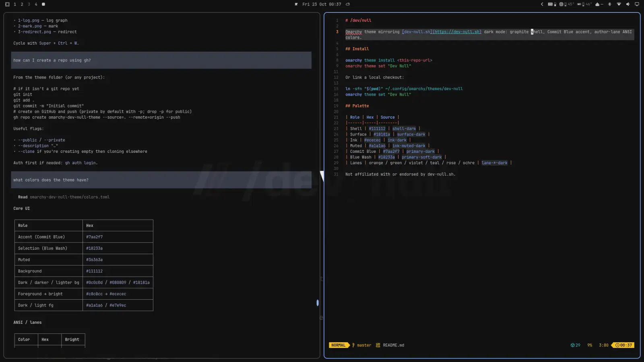The image size is (644, 362).
Task: Click the colors.toml file path after Read
Action: pos(70,197)
